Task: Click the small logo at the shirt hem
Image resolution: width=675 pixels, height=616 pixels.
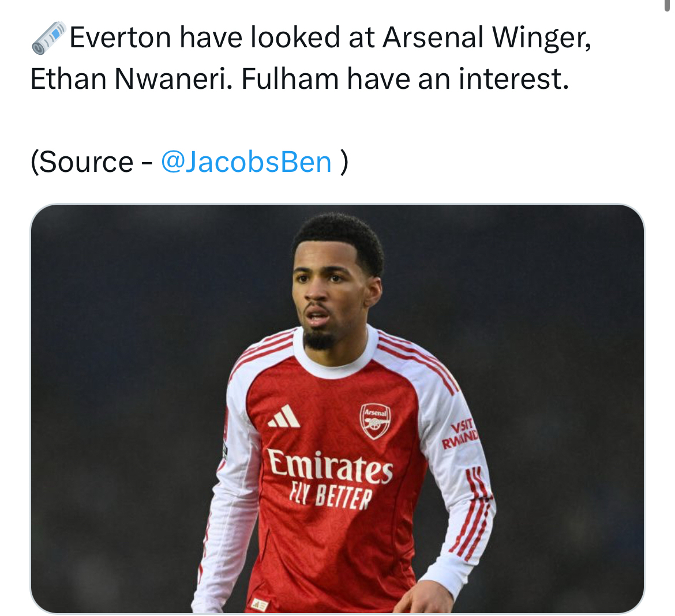Action: tap(260, 604)
